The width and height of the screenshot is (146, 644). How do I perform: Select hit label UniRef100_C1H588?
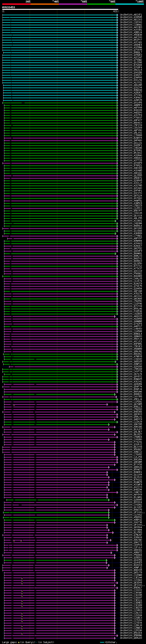131,331
